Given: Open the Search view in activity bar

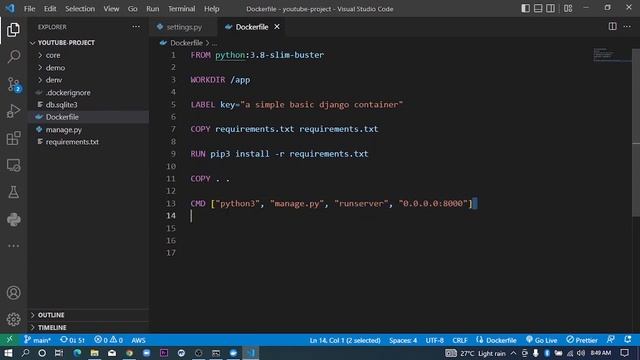Looking at the screenshot, I should (x=13, y=56).
